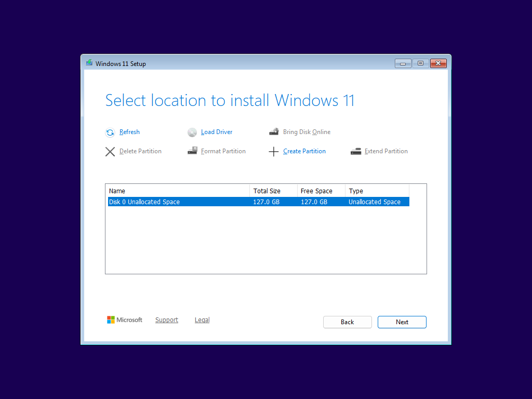Click the Refresh circular arrows icon
Screen dimensions: 532x399
[x=110, y=132]
